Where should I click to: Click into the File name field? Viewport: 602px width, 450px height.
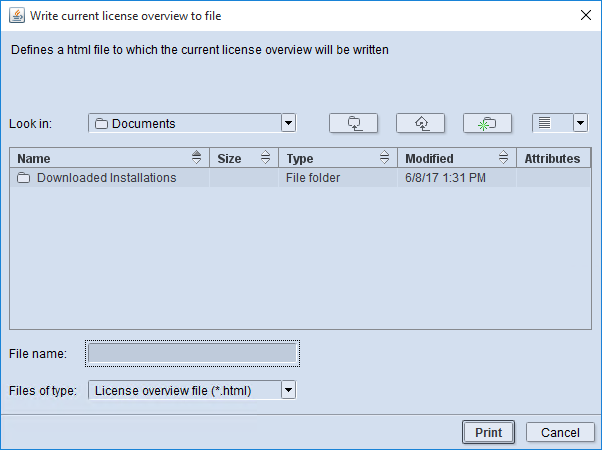click(192, 353)
